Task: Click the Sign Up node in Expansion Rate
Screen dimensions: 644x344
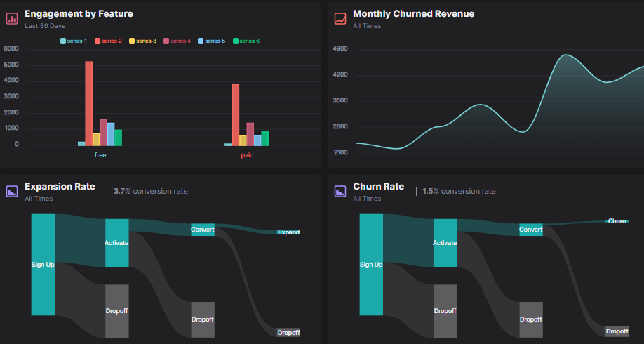Action: point(43,265)
